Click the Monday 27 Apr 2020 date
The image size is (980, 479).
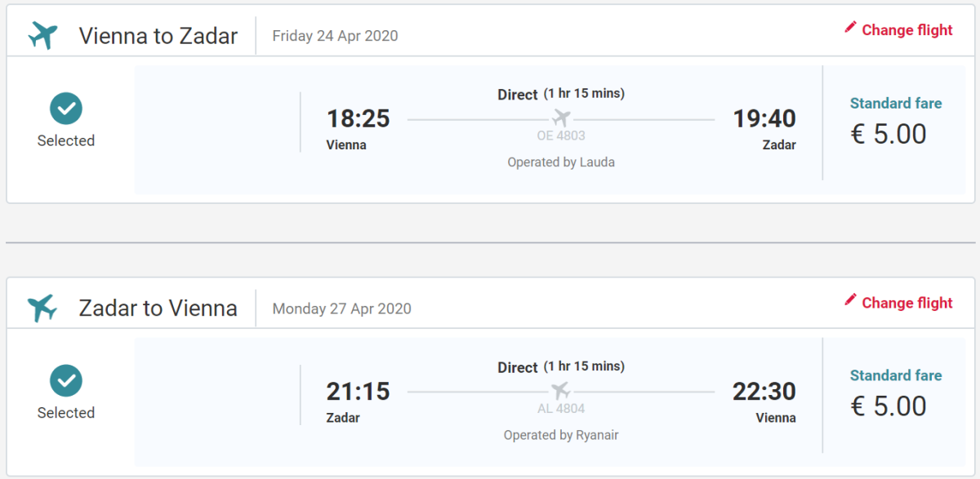click(x=341, y=308)
